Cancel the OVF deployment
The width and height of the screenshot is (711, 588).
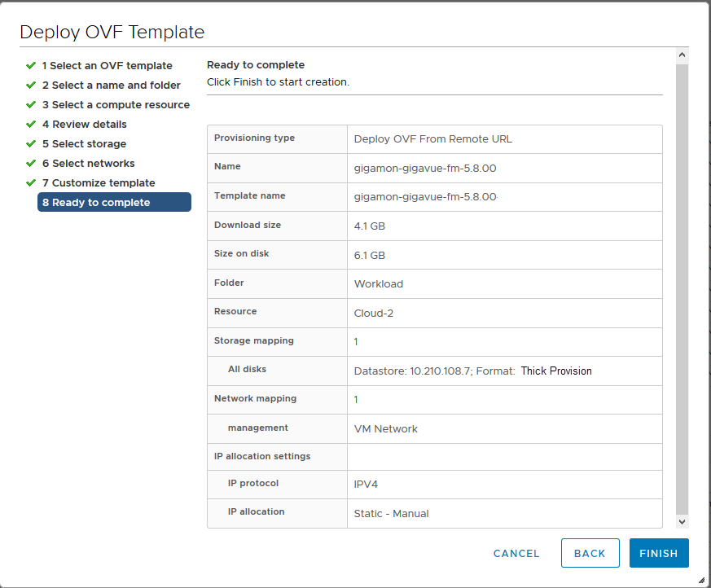(516, 554)
